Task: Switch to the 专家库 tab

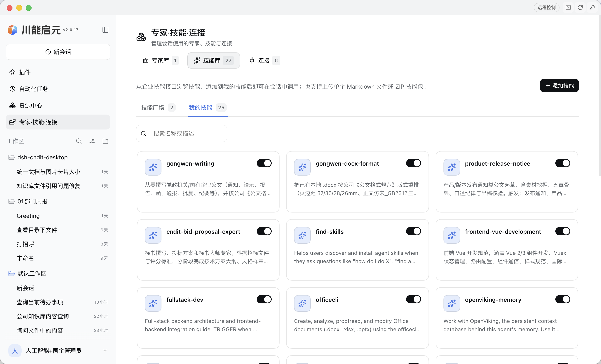Action: pyautogui.click(x=160, y=60)
